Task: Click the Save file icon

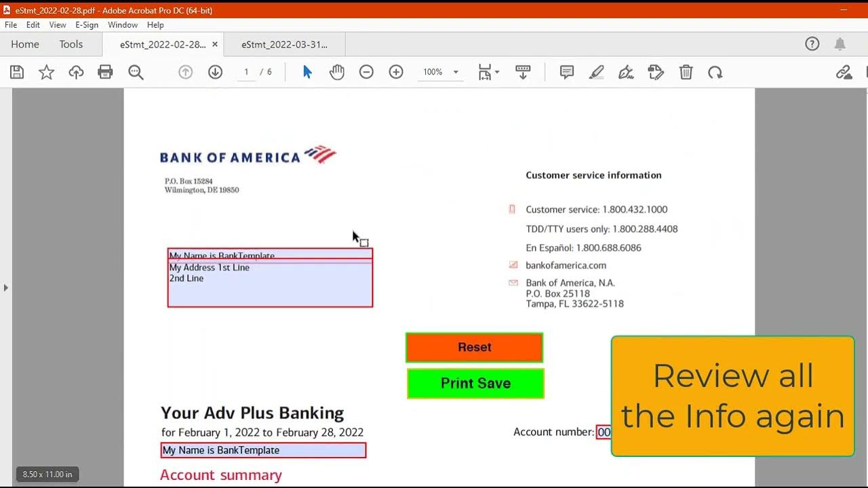Action: pos(17,72)
